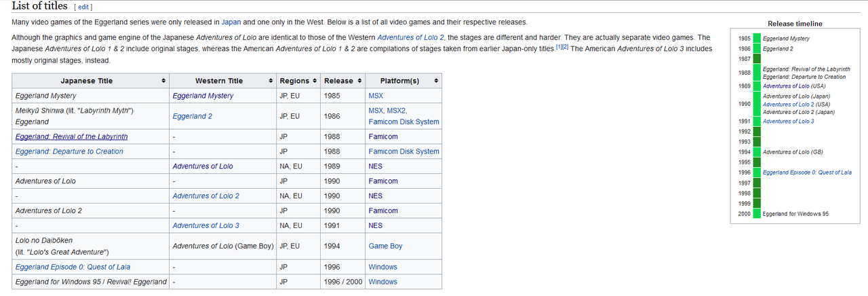Open citation reference [2]
The height and width of the screenshot is (296, 868).
(565, 47)
